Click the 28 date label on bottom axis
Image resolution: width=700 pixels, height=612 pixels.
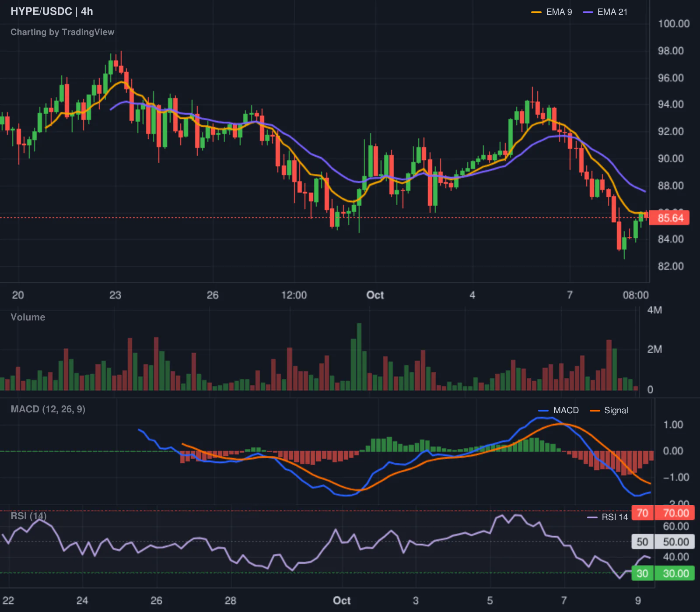pyautogui.click(x=231, y=601)
